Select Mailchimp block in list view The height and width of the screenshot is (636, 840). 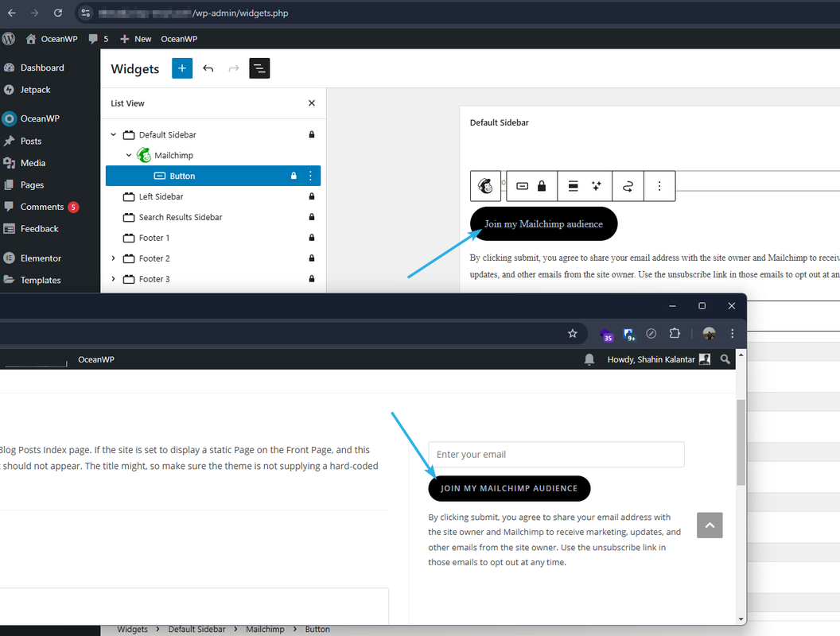[x=173, y=155]
